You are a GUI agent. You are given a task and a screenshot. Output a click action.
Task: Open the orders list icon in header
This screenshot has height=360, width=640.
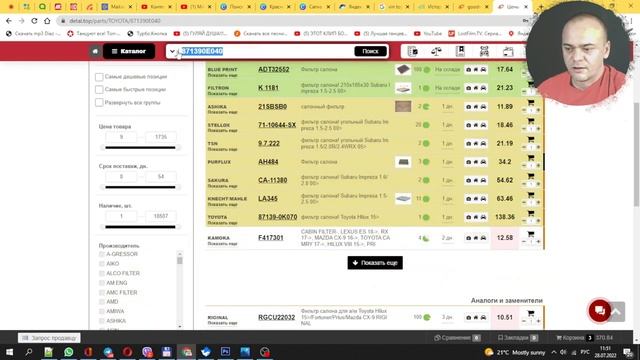coord(413,51)
